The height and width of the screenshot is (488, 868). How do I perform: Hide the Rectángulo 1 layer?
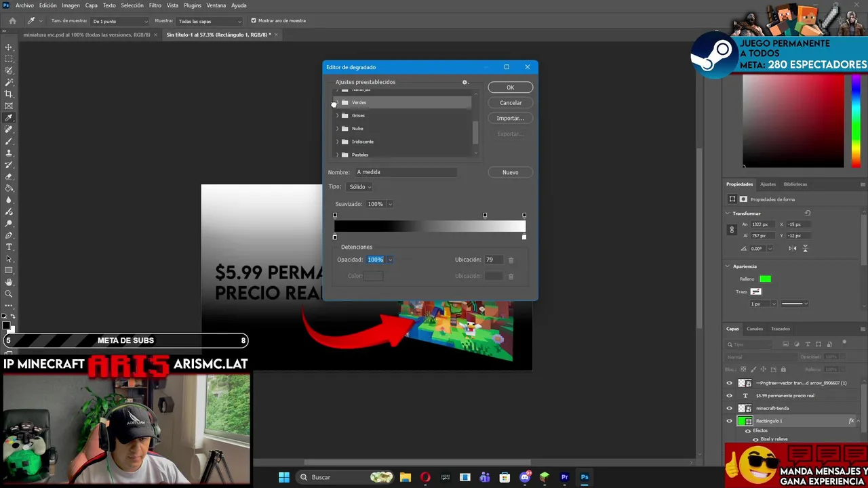coord(730,421)
